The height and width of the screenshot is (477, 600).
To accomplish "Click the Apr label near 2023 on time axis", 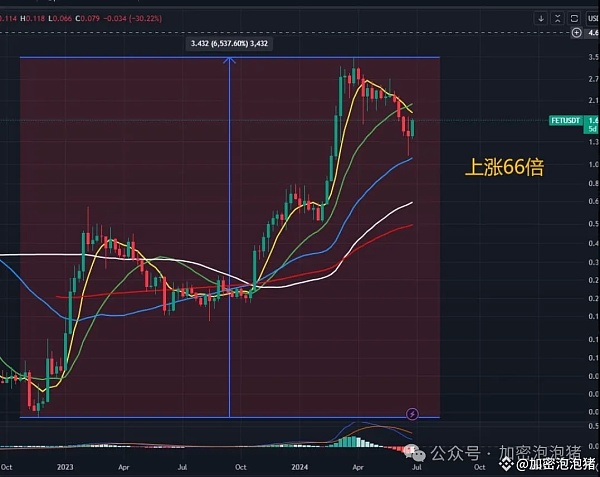I will click(123, 466).
